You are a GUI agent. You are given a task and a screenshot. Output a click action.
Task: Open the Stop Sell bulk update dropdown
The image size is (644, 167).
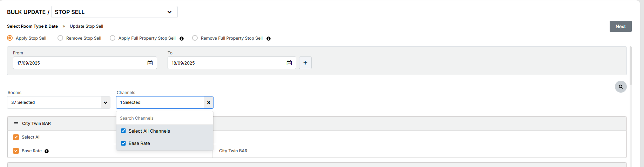(x=114, y=12)
